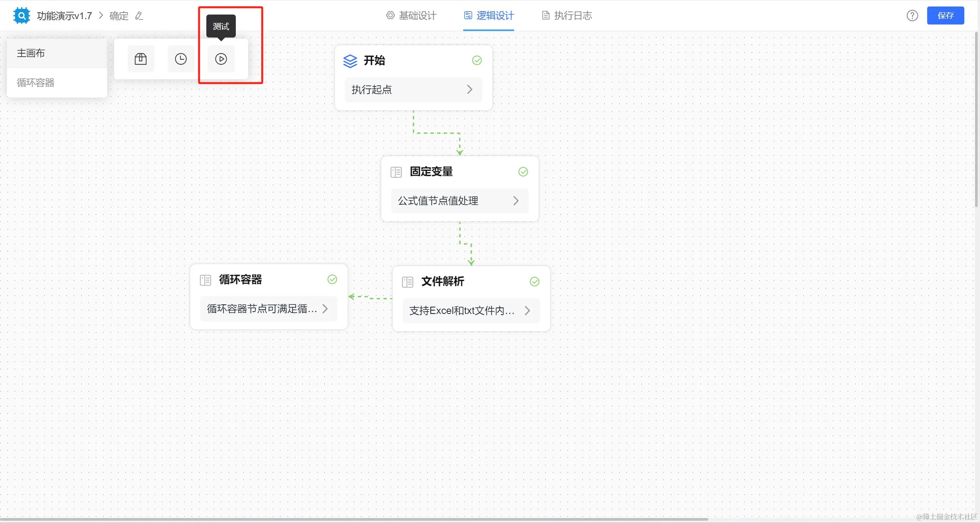This screenshot has width=980, height=523.
Task: Click the test run play icon
Action: 221,59
